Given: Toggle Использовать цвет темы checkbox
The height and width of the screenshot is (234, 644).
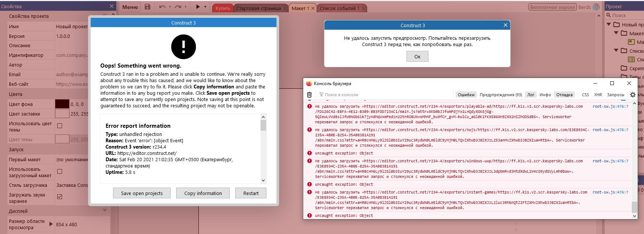Looking at the screenshot, I should coord(59,126).
